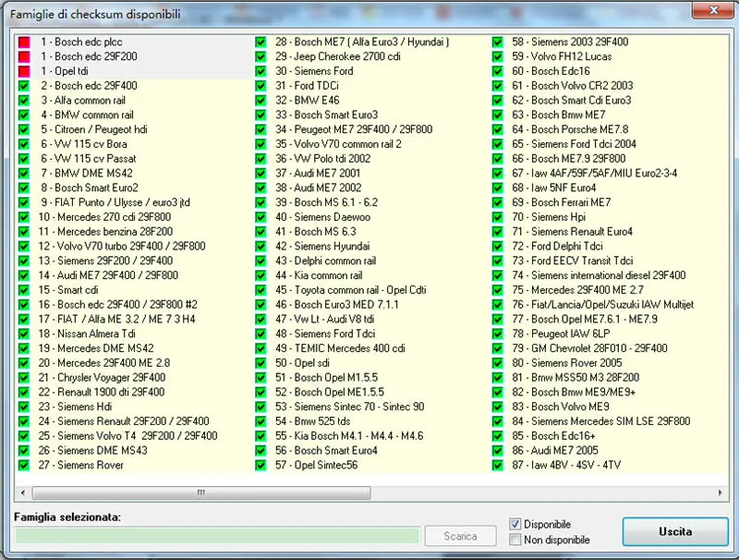The width and height of the screenshot is (739, 560).
Task: Select 53 - Siemens Sintec 70 - Sintec 90
Action: [350, 407]
